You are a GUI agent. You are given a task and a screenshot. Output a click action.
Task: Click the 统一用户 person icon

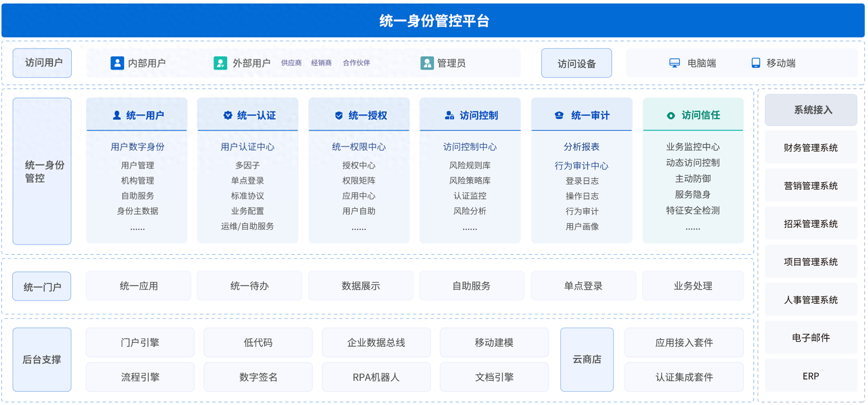117,115
